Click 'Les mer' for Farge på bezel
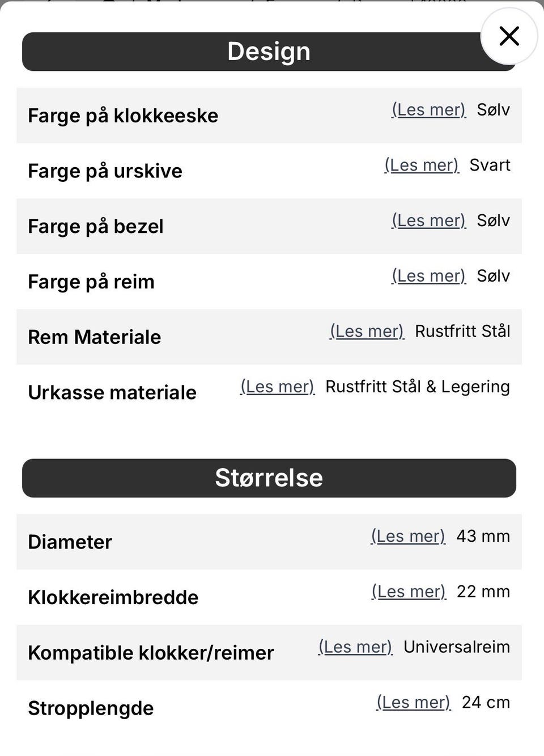Viewport: 544px width, 756px height. pyautogui.click(x=428, y=220)
